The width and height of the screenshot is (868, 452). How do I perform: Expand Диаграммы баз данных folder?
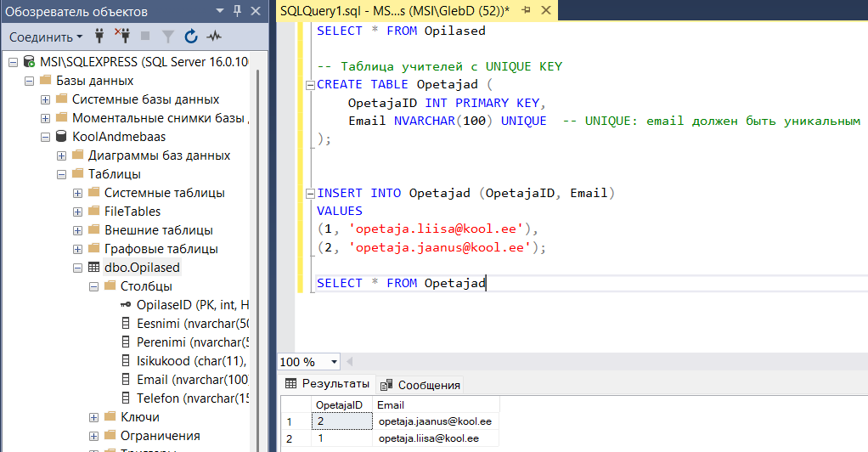coord(61,156)
